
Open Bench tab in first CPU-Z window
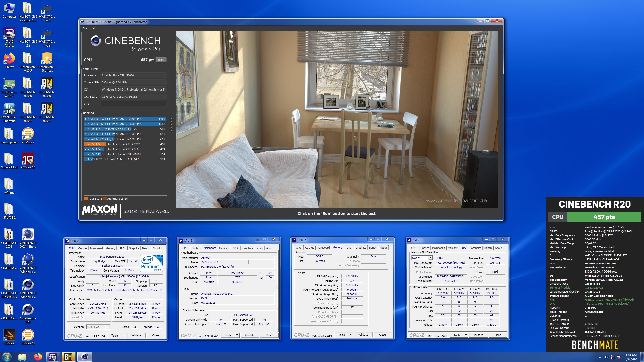pyautogui.click(x=146, y=248)
